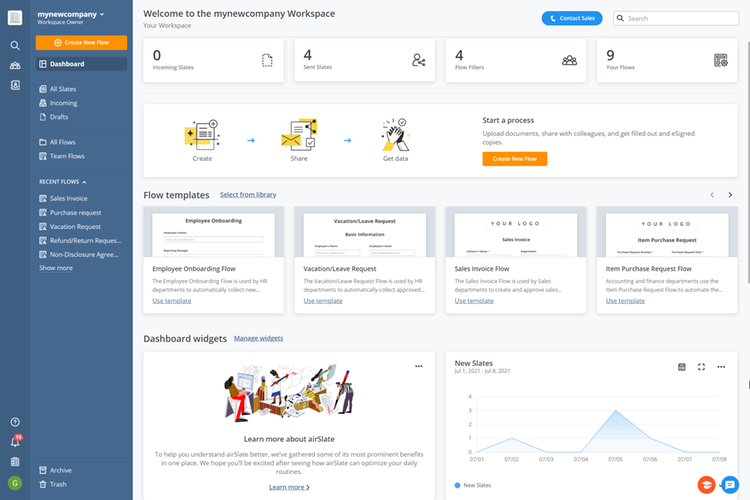Use Employee Onboarding Flow template
Viewport: 750px width, 500px height.
(x=172, y=301)
